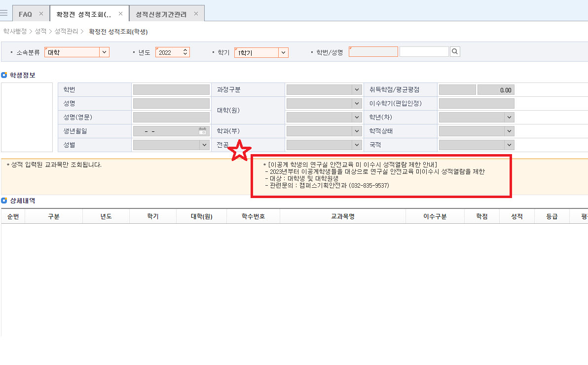Click the 년도 spinner arrows

pyautogui.click(x=185, y=52)
